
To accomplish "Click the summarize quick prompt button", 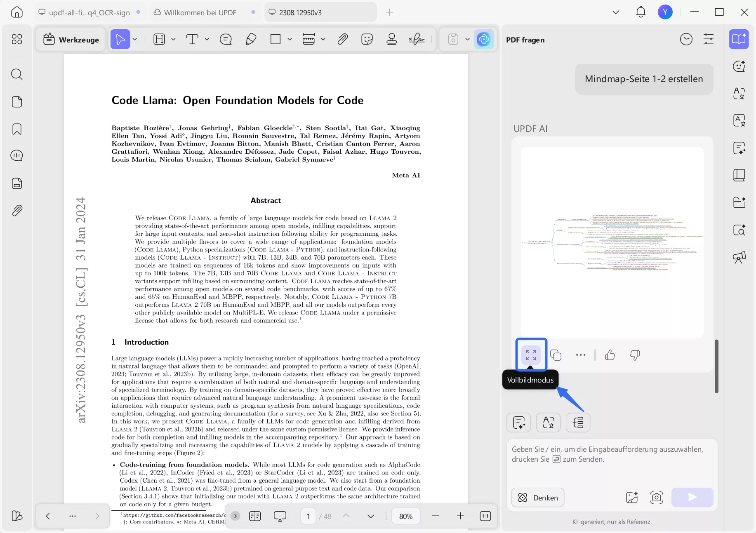I will (519, 423).
